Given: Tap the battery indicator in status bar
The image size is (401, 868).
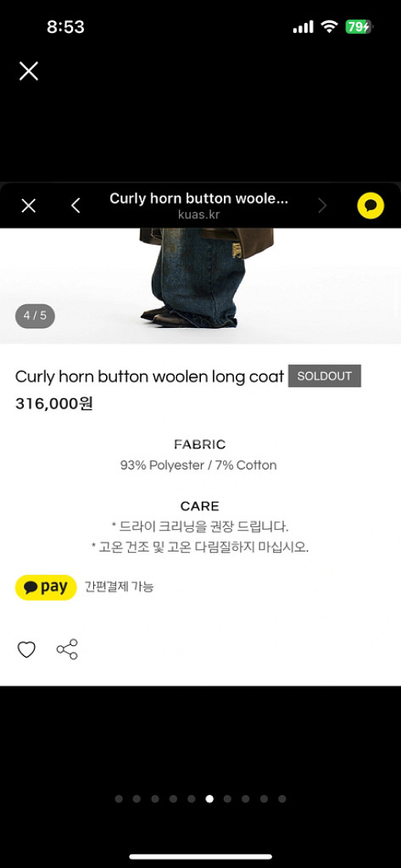Looking at the screenshot, I should click(360, 26).
